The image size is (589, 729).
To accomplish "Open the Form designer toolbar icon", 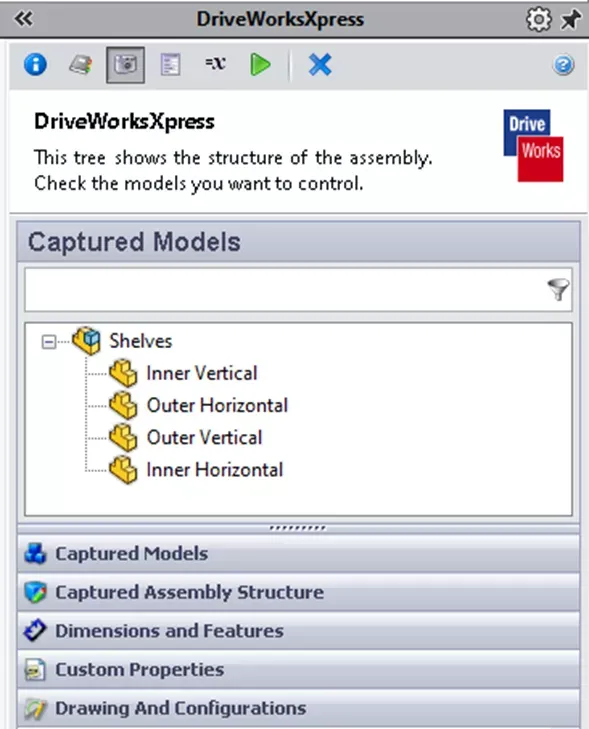I will (170, 65).
